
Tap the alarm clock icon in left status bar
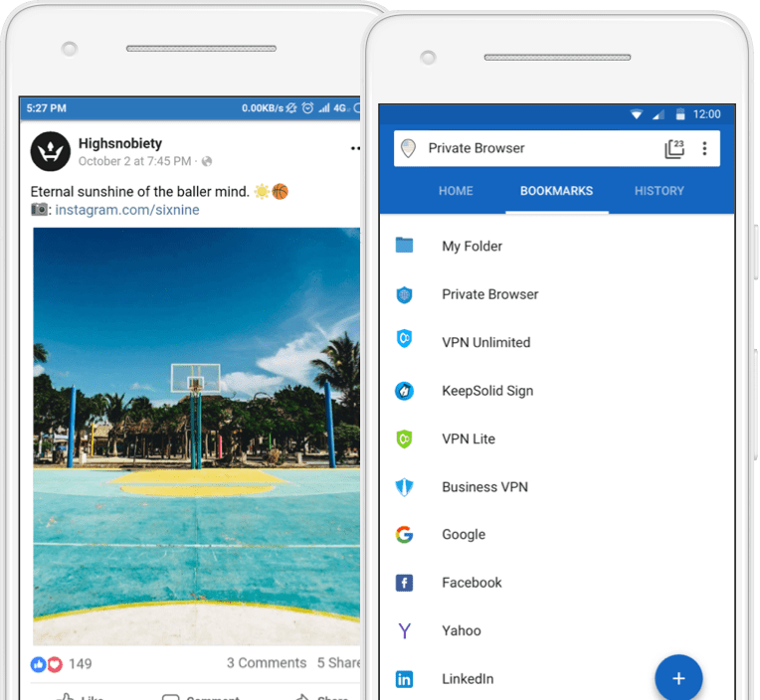coord(307,107)
